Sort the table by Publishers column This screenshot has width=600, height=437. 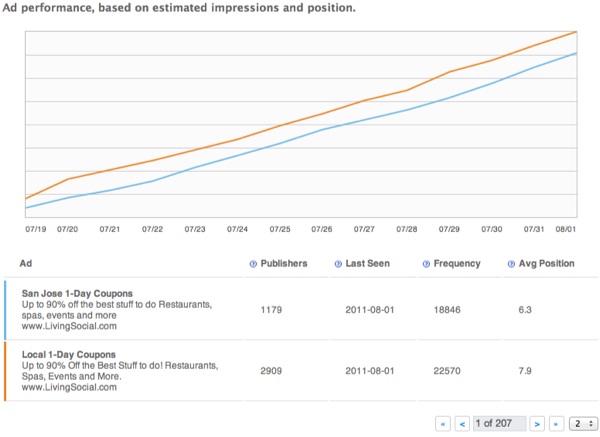pyautogui.click(x=284, y=264)
